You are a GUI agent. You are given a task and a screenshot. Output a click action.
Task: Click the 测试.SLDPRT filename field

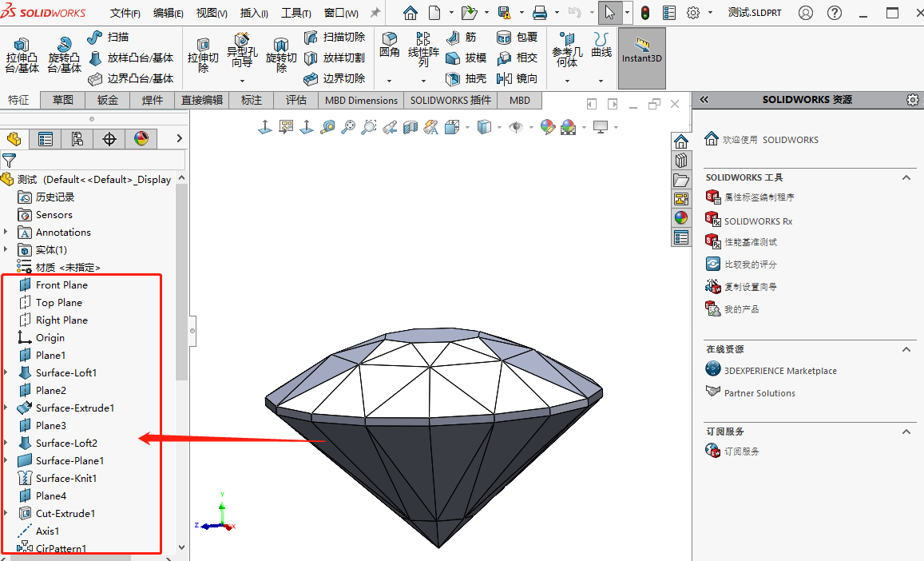(x=754, y=12)
